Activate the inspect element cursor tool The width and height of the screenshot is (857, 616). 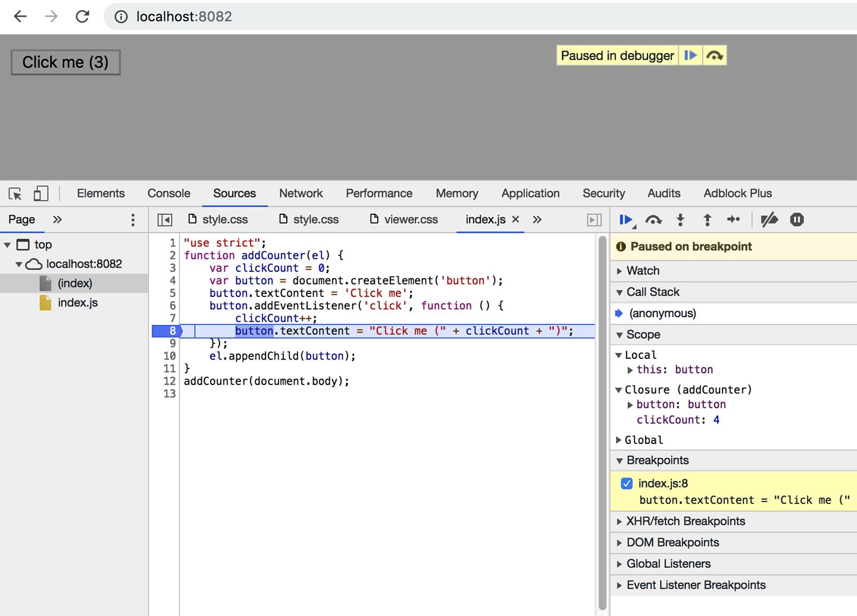14,193
